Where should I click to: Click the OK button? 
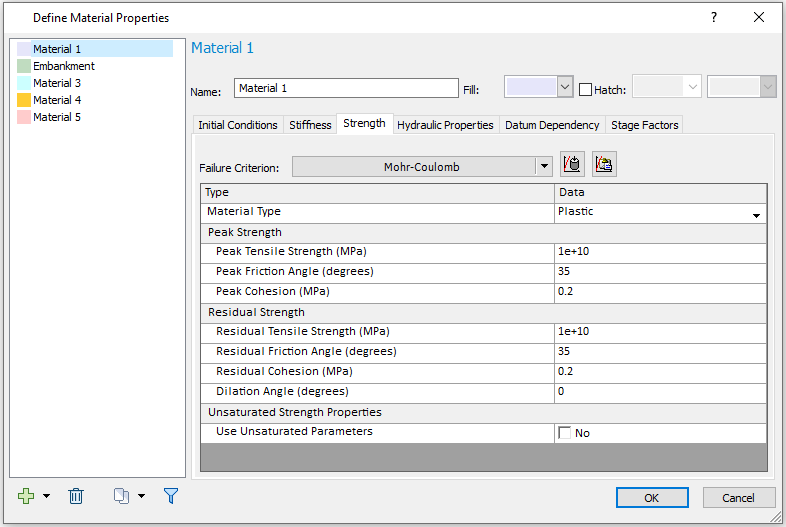[x=652, y=497]
